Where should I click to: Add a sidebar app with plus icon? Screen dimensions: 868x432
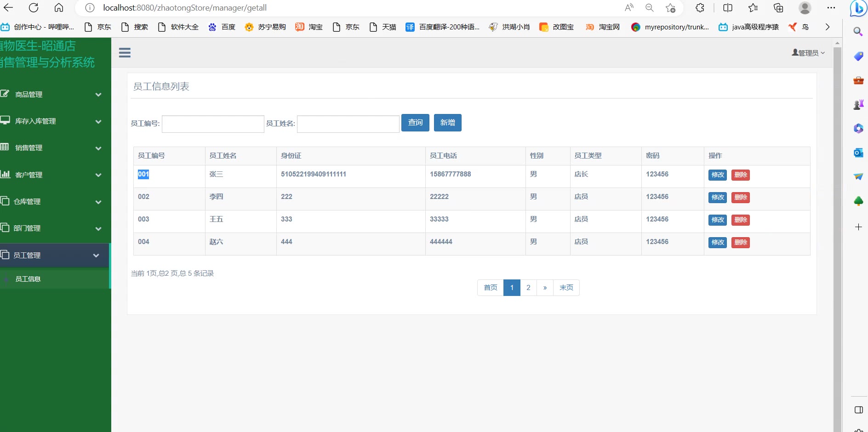858,227
